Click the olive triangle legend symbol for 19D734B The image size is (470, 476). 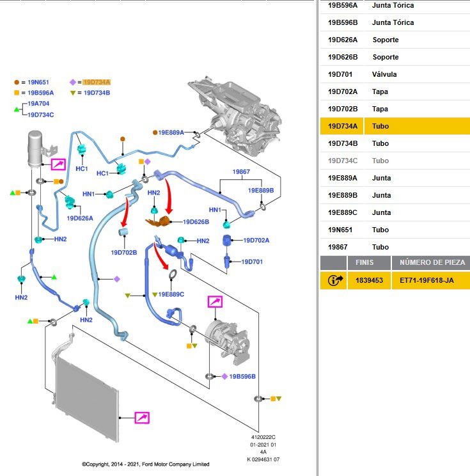pos(72,93)
